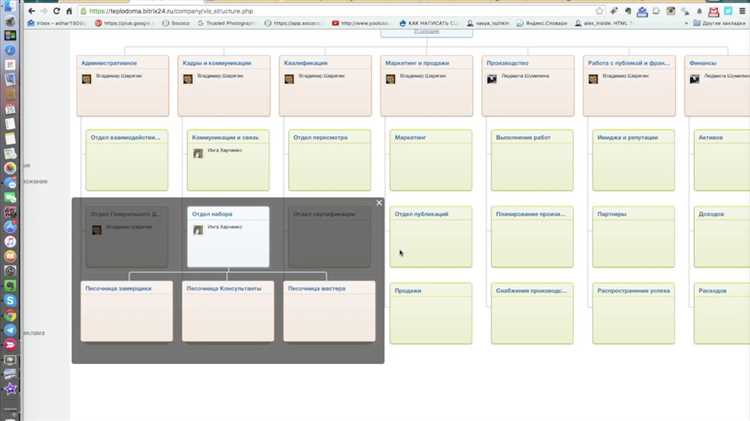Open the Песочница Консультанты sub-department
This screenshot has width=750, height=421.
(228, 311)
